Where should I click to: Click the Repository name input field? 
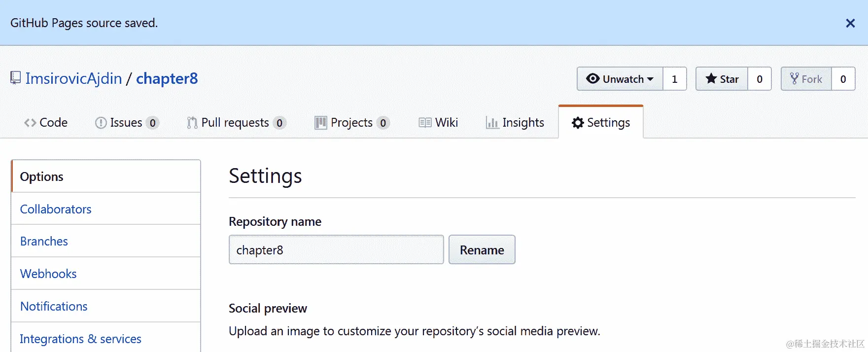[x=336, y=250]
